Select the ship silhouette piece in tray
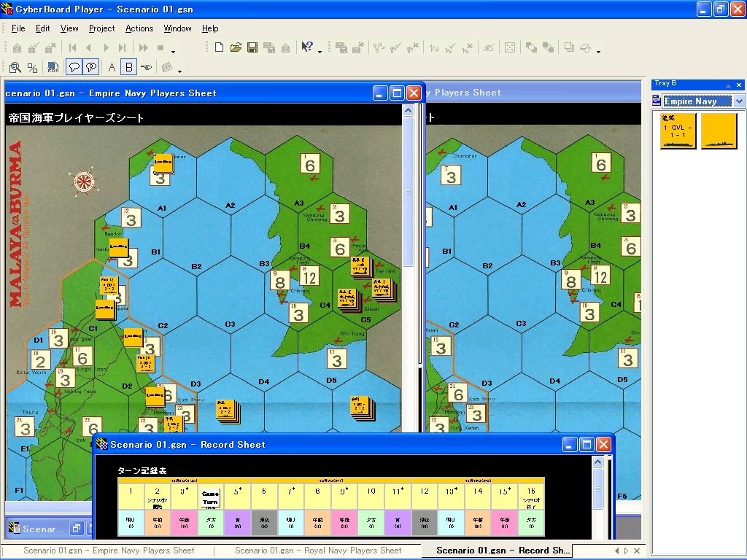 point(719,131)
